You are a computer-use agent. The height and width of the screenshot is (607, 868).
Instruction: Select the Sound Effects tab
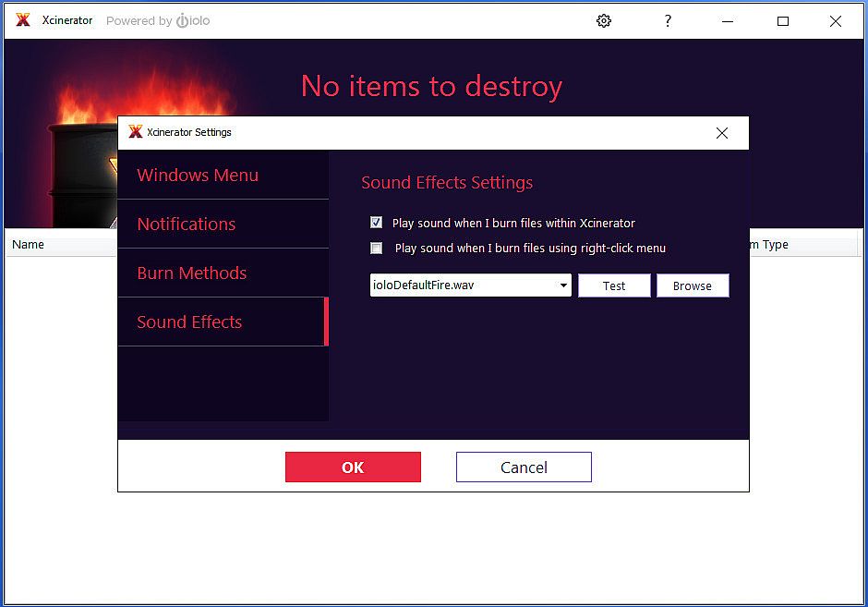point(223,322)
